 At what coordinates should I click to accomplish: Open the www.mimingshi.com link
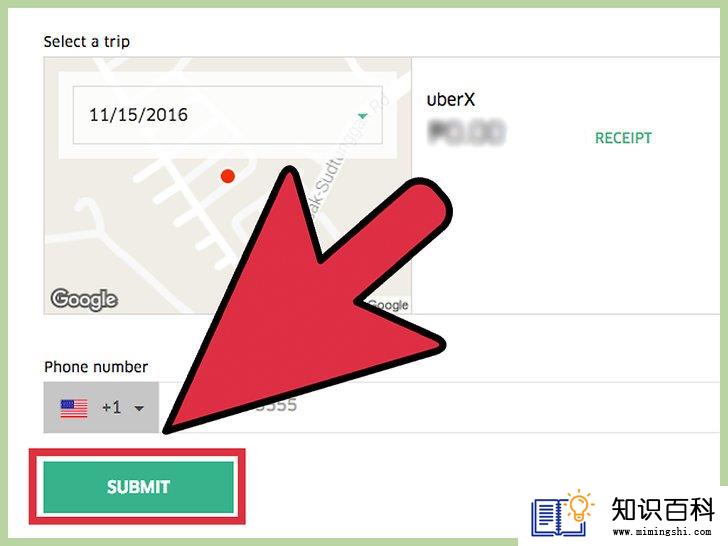pos(662,532)
